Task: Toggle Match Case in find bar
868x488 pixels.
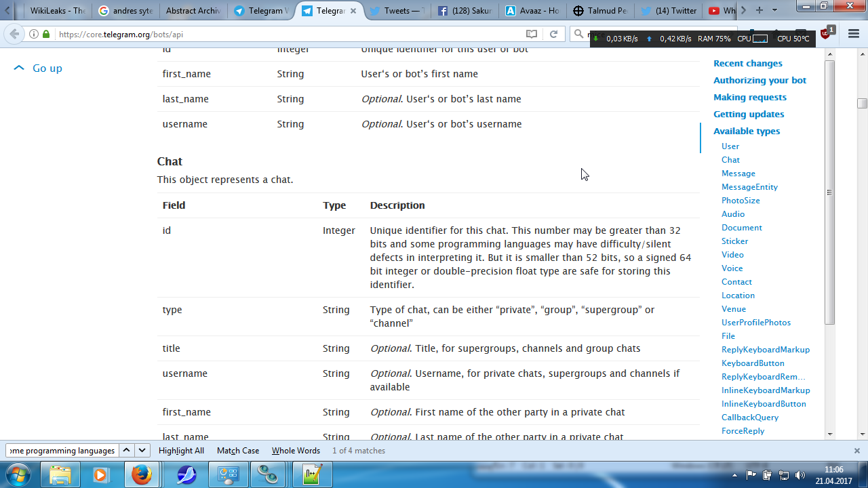Action: tap(238, 451)
